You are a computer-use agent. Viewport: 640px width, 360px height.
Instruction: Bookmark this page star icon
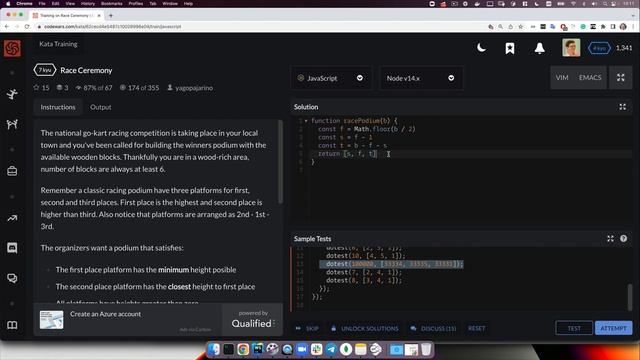pyautogui.click(x=521, y=27)
